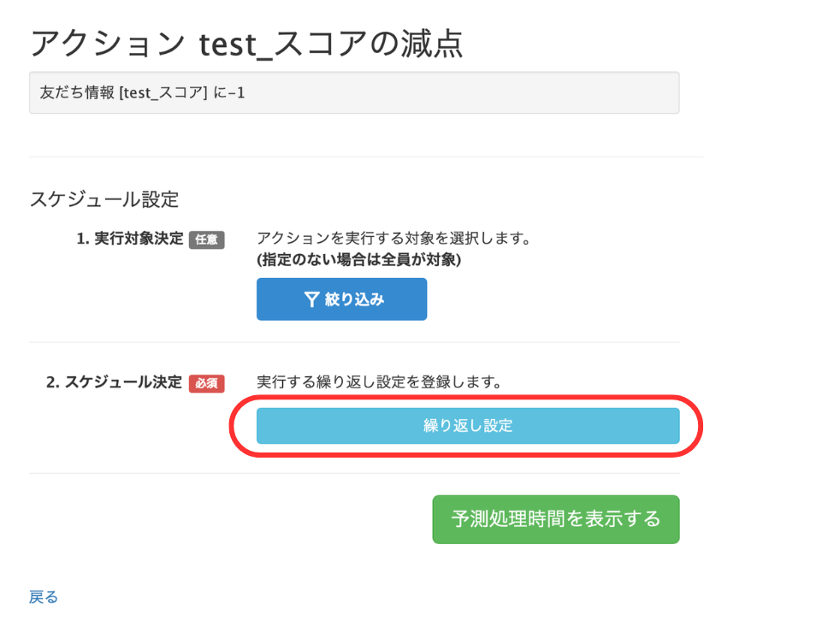Image resolution: width=840 pixels, height=621 pixels.
Task: Click the divider above the green button
Action: tap(354, 473)
